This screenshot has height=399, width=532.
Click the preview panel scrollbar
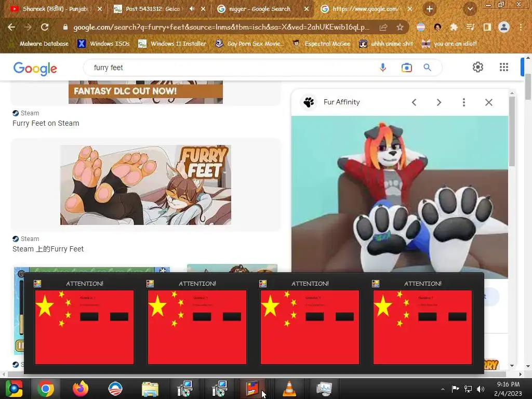pyautogui.click(x=512, y=131)
